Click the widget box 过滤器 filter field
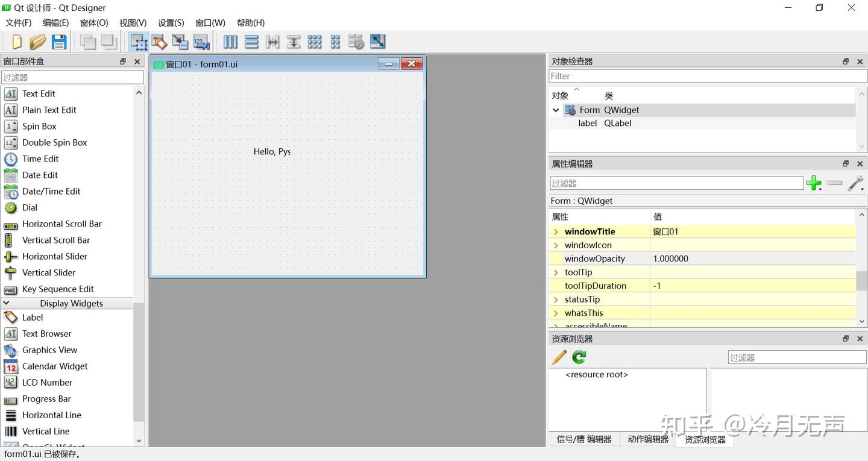Viewport: 868px width, 461px height. click(x=72, y=77)
